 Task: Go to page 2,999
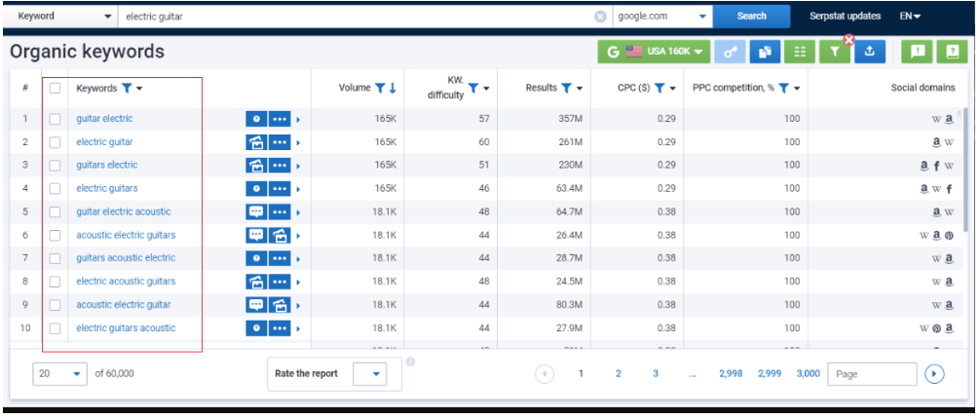[770, 374]
